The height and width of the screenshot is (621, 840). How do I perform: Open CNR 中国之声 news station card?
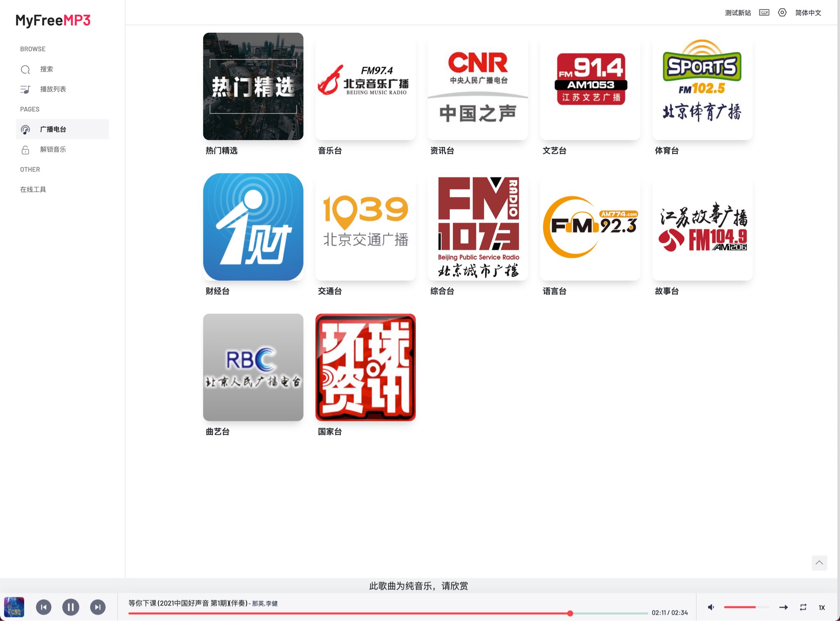pyautogui.click(x=478, y=86)
